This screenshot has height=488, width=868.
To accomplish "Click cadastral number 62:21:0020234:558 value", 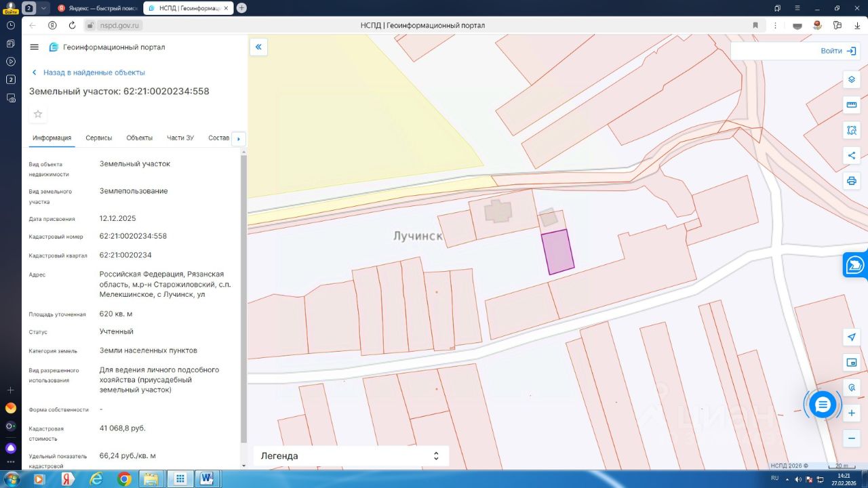I will (133, 236).
